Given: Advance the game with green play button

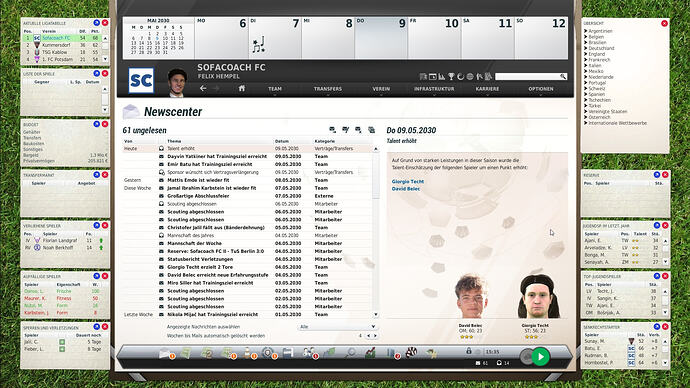Looking at the screenshot, I should pos(540,356).
